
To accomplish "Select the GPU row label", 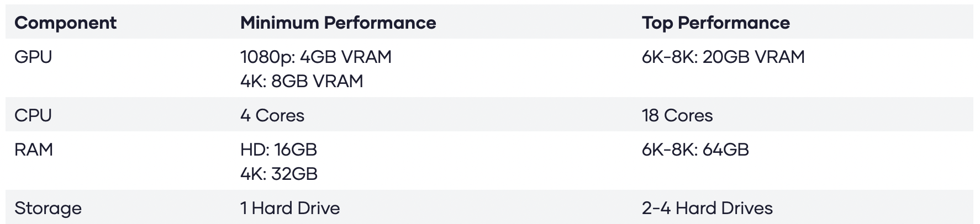I will coord(33,57).
